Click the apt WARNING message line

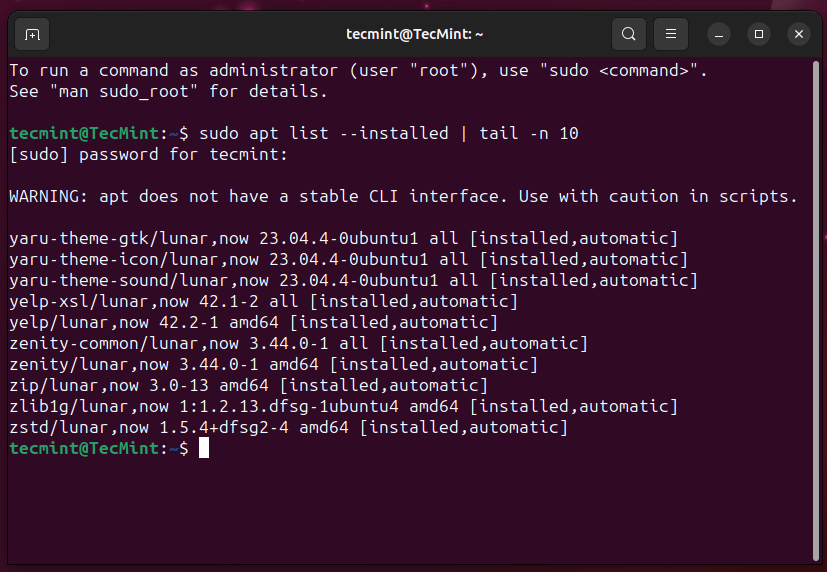(403, 197)
